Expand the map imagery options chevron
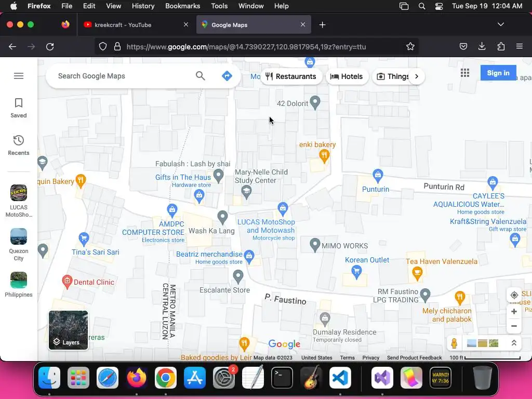Screen dimensions: 532x399 point(514,343)
